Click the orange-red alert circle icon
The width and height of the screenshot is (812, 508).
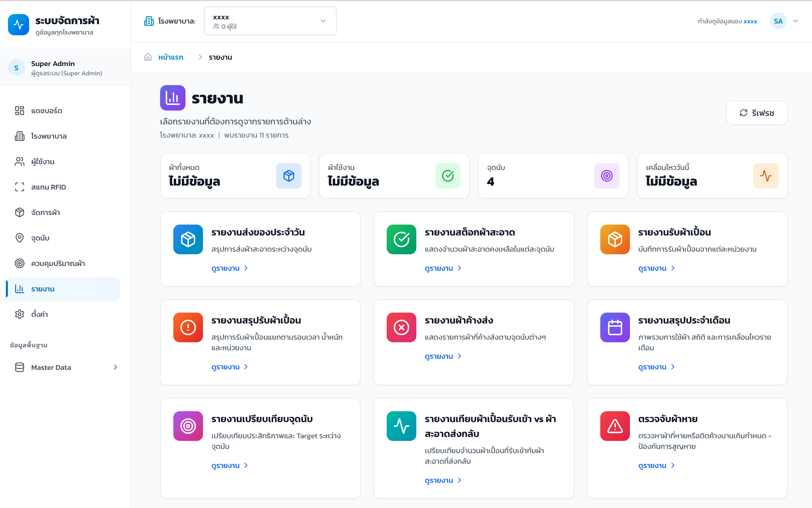pos(188,327)
